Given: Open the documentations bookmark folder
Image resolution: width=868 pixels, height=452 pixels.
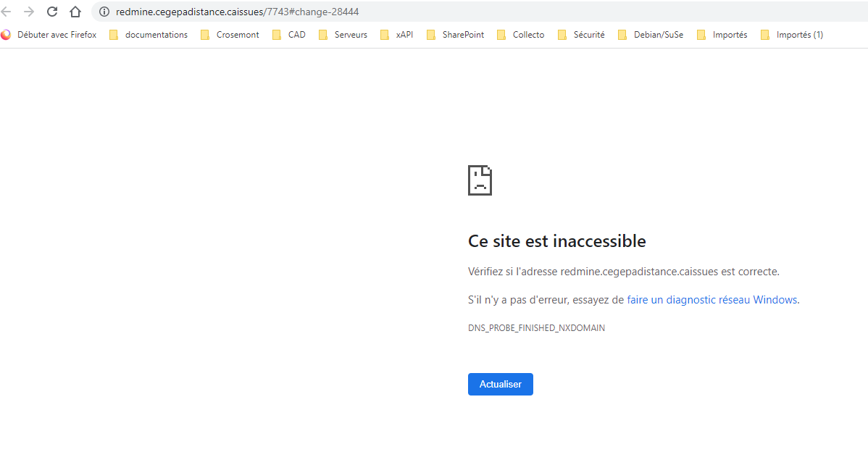Looking at the screenshot, I should (x=149, y=35).
